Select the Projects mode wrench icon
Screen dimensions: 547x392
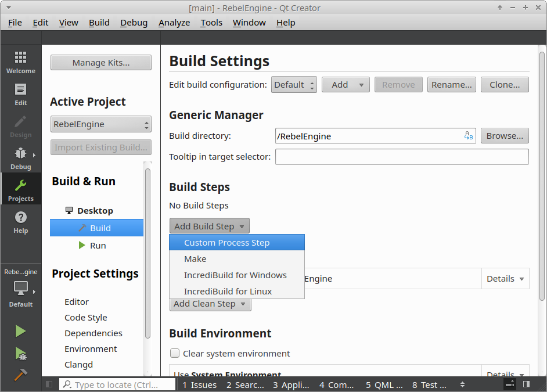(x=20, y=185)
